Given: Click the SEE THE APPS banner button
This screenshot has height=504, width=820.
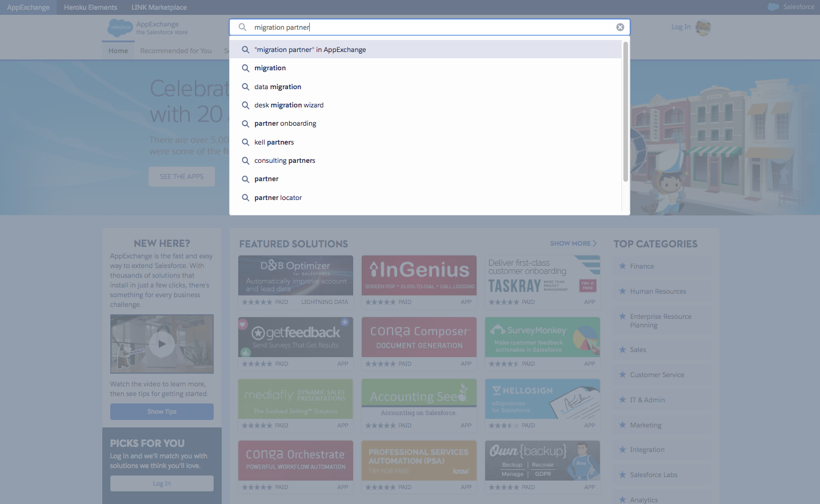Looking at the screenshot, I should 182,177.
